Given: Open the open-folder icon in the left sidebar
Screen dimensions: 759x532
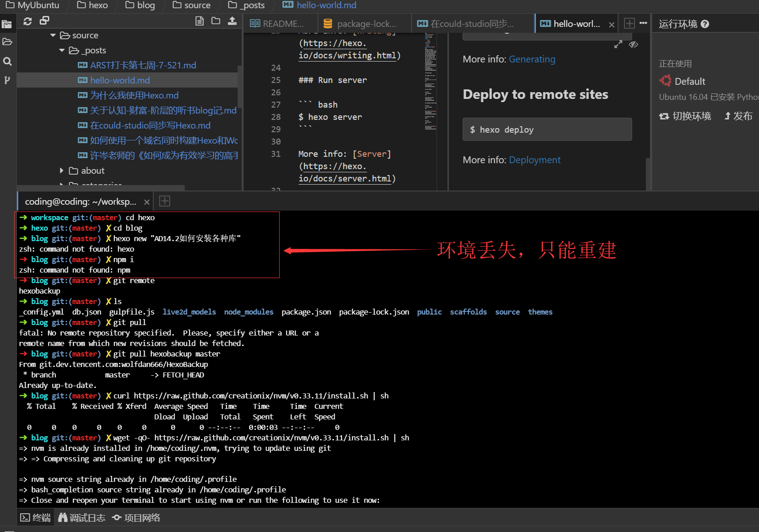Looking at the screenshot, I should click(7, 42).
